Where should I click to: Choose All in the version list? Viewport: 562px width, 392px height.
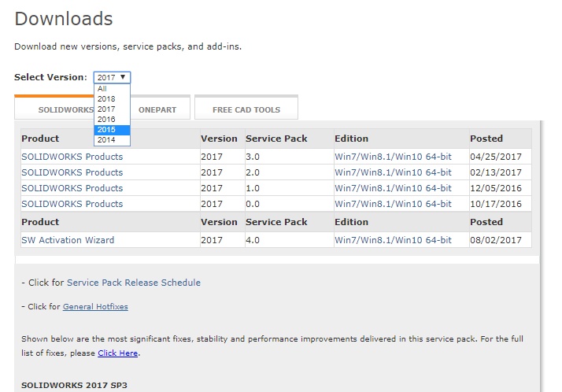112,89
